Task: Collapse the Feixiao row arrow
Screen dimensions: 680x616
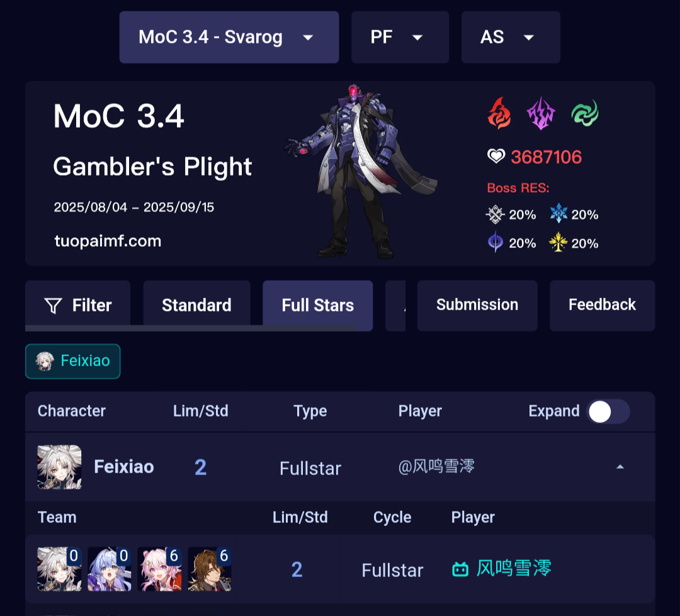Action: coord(620,467)
